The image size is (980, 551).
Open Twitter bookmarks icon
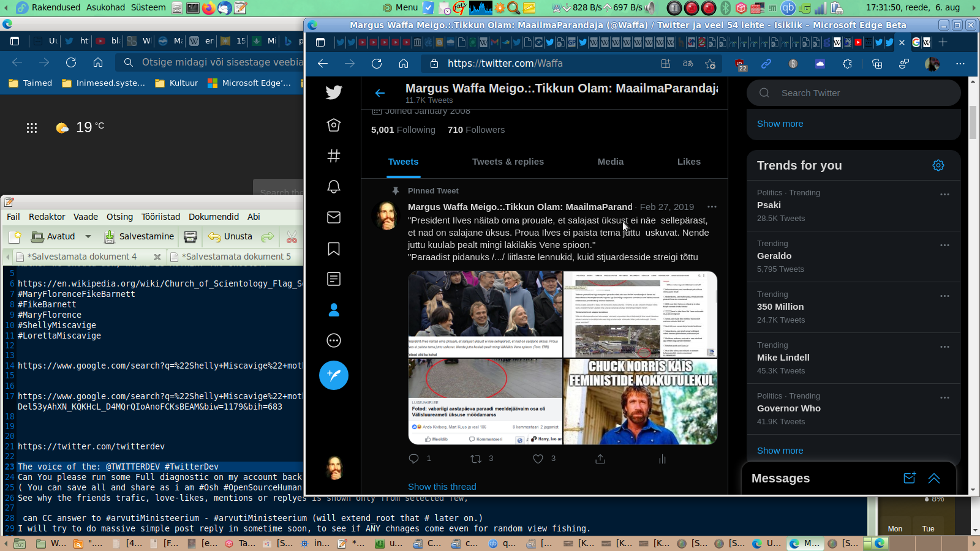[334, 249]
